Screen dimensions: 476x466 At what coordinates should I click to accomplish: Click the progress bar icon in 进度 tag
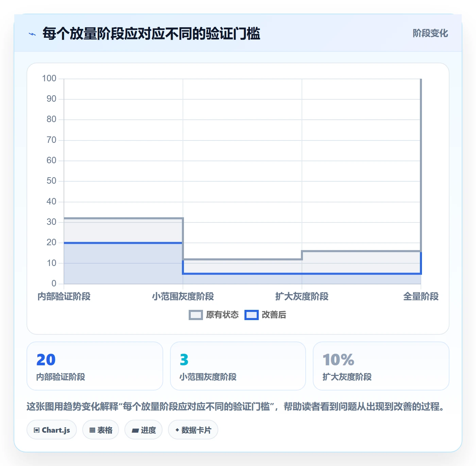(135, 431)
